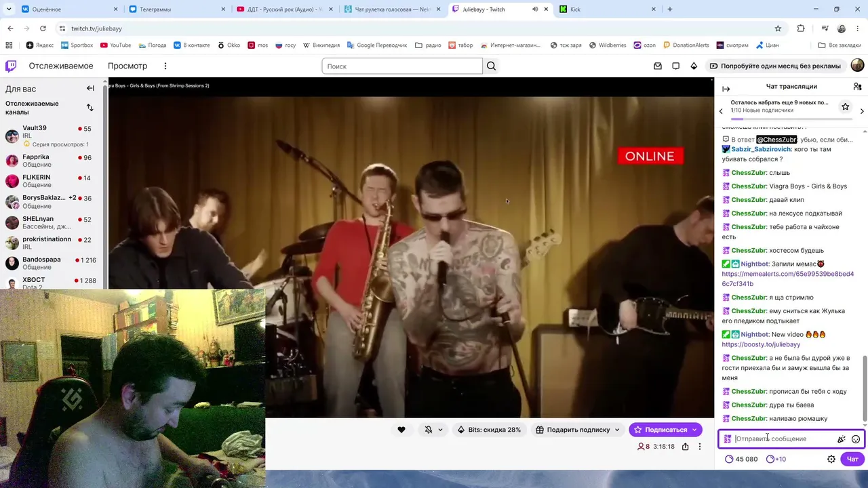
Task: Go back in browser history
Action: [10, 28]
